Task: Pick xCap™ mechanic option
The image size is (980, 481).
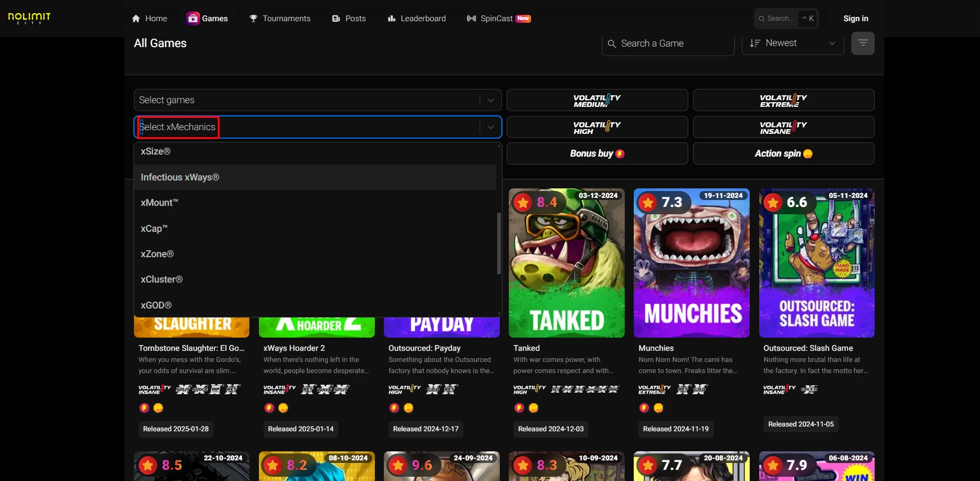Action: [315, 229]
